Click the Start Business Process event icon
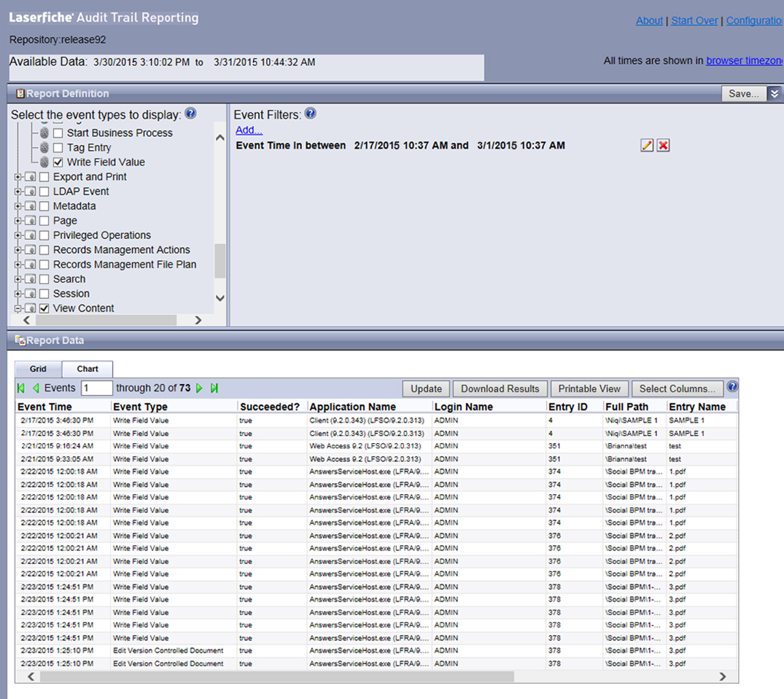The image size is (784, 699). click(x=44, y=133)
